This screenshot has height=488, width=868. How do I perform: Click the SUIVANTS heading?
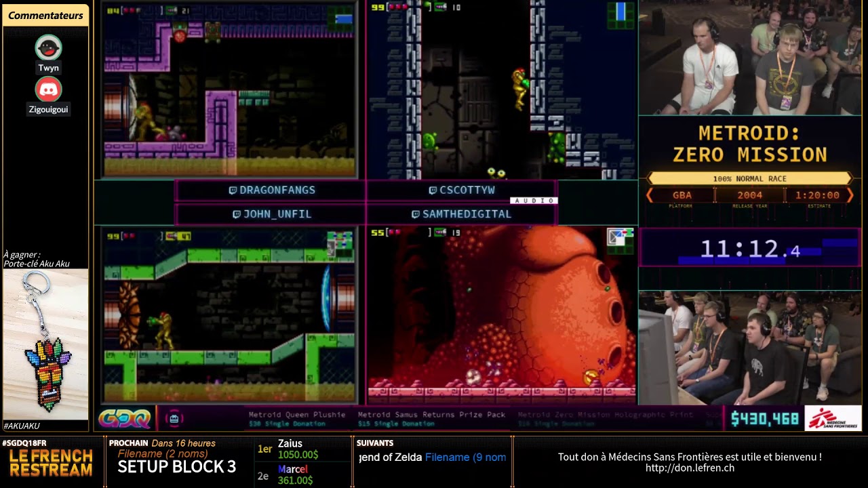pos(375,443)
